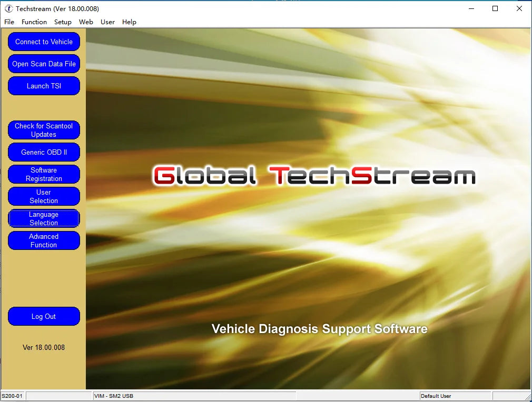
Task: Open the User menu
Action: point(107,22)
